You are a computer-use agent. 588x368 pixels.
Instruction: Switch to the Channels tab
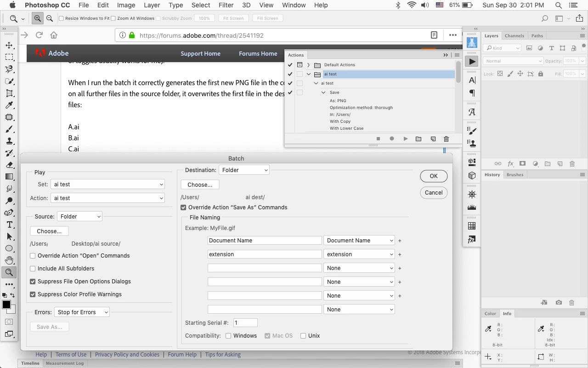click(x=514, y=35)
